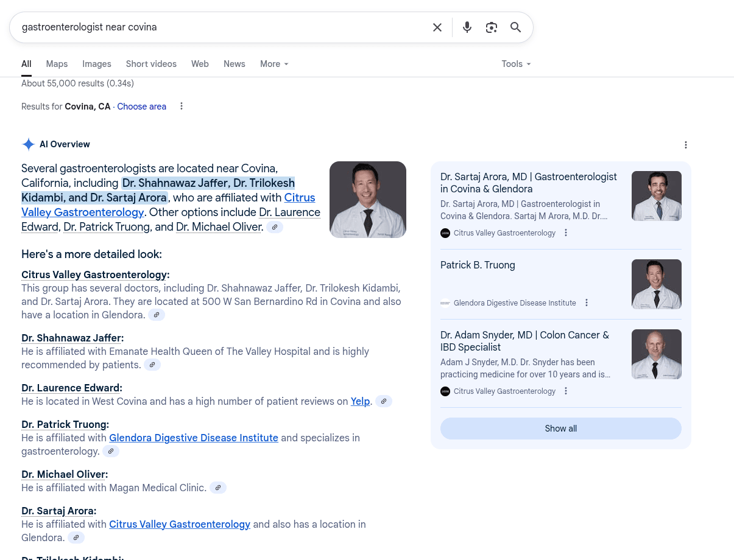
Task: Open options for Patrick B. Truong source card
Action: pos(587,303)
